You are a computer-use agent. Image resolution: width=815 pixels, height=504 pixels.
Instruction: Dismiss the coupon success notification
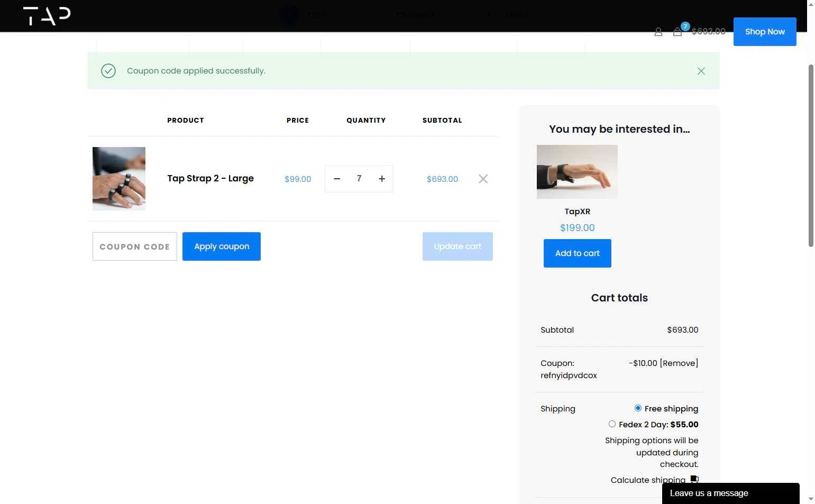coord(701,71)
